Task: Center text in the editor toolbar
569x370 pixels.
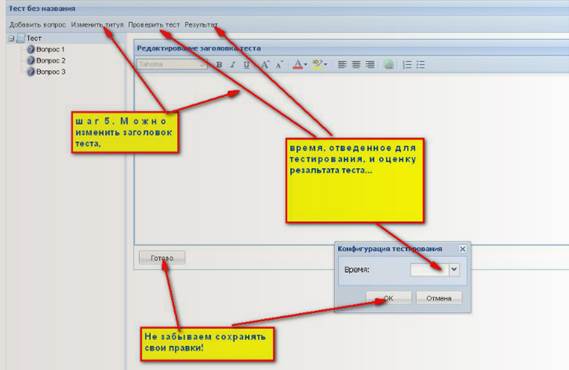Action: (356, 65)
